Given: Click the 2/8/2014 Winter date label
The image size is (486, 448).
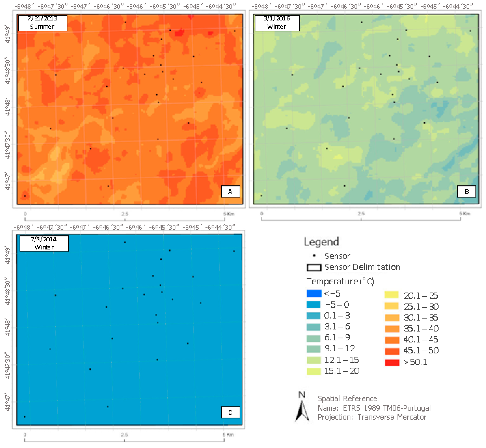Looking at the screenshot, I should coord(44,243).
